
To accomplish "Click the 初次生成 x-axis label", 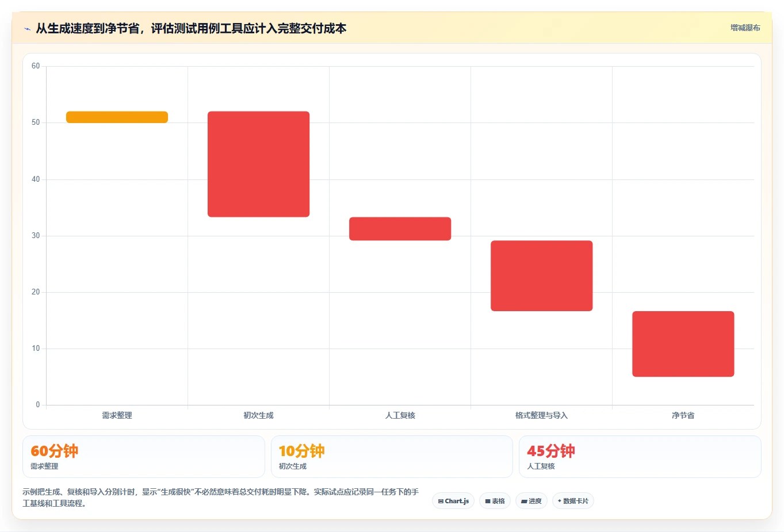I will (x=259, y=415).
